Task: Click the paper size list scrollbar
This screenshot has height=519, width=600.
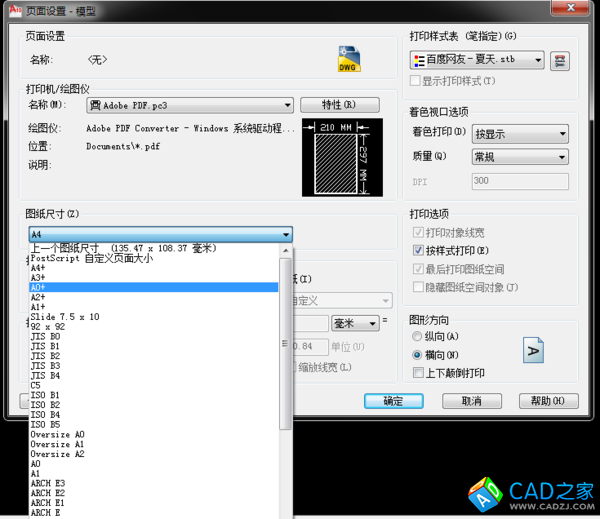Action: click(x=286, y=340)
